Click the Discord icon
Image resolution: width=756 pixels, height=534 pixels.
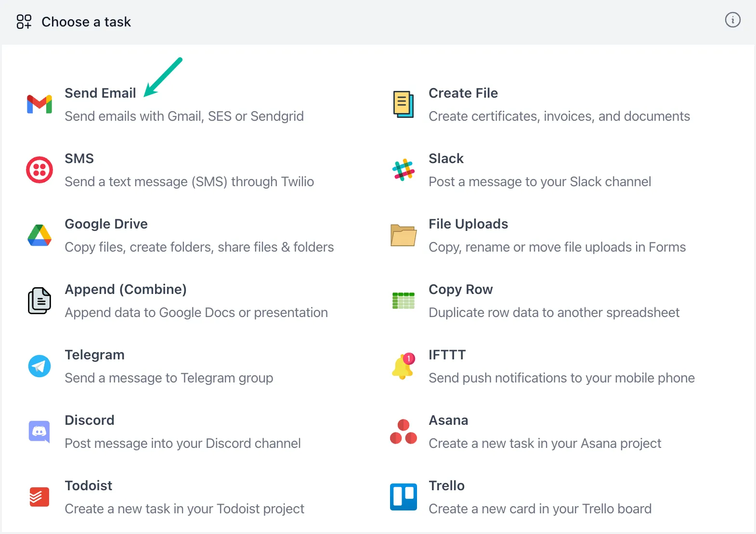pos(39,432)
